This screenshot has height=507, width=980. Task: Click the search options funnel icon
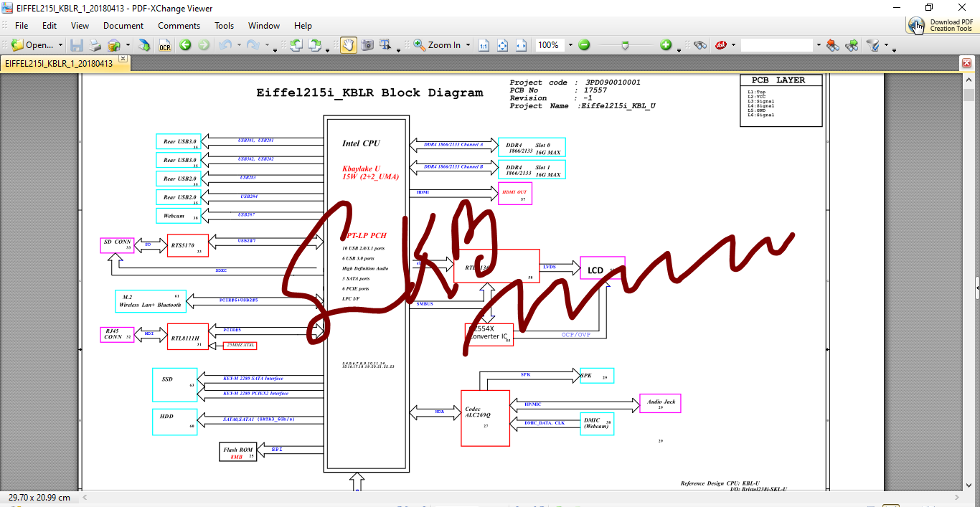(x=873, y=45)
